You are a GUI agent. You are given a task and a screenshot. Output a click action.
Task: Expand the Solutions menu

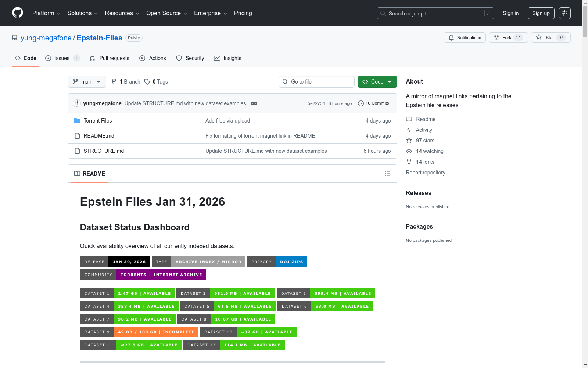tap(83, 13)
